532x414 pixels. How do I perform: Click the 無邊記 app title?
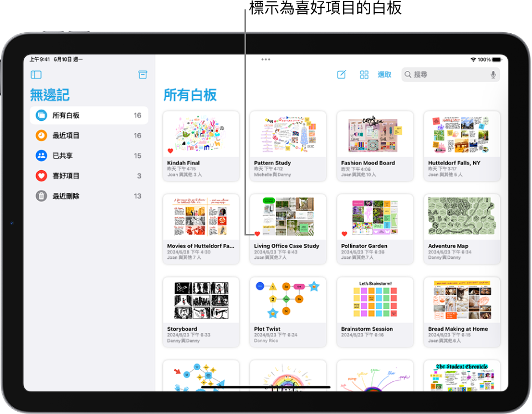coord(50,95)
